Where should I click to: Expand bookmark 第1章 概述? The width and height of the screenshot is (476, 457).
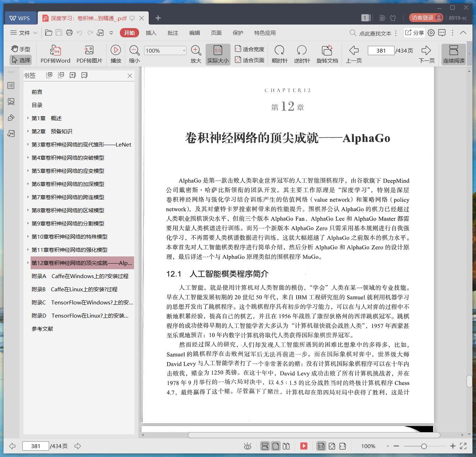pos(28,118)
